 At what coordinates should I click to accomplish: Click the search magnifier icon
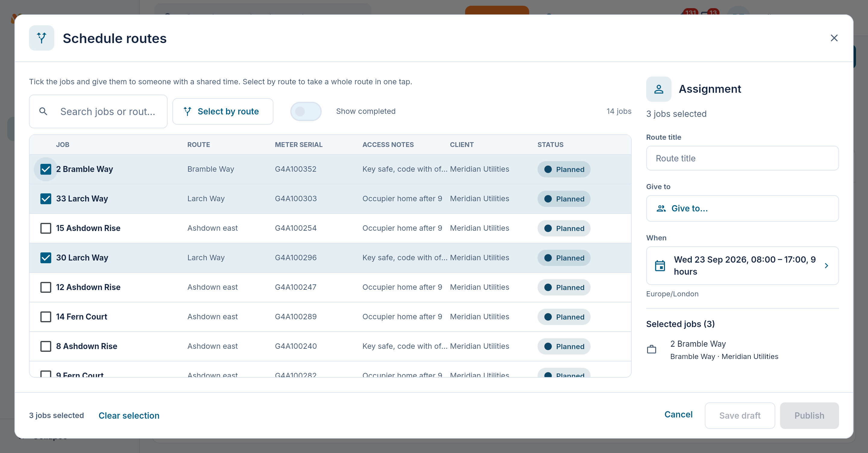click(43, 111)
